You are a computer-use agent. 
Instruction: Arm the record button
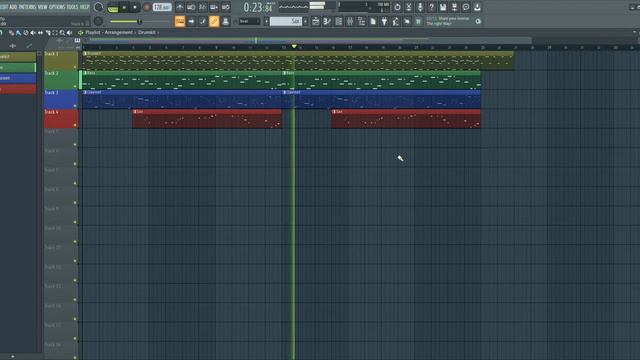[147, 7]
